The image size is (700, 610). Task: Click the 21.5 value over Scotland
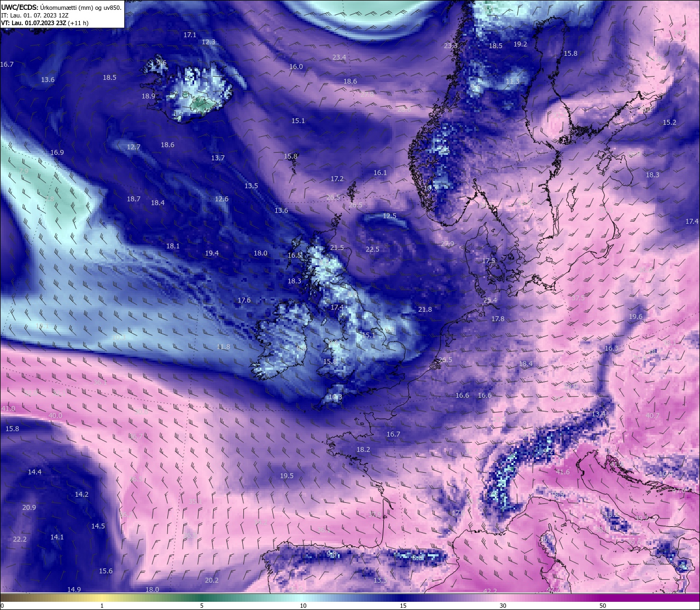pos(337,248)
